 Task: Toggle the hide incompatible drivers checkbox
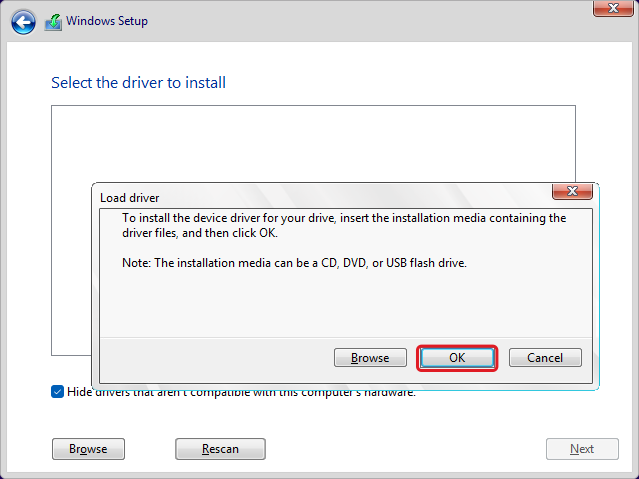(57, 392)
